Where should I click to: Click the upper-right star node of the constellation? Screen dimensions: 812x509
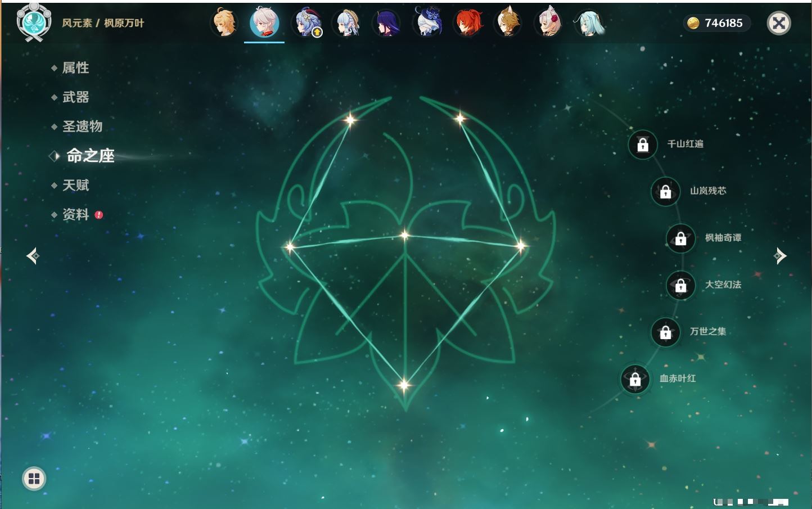[x=459, y=118]
